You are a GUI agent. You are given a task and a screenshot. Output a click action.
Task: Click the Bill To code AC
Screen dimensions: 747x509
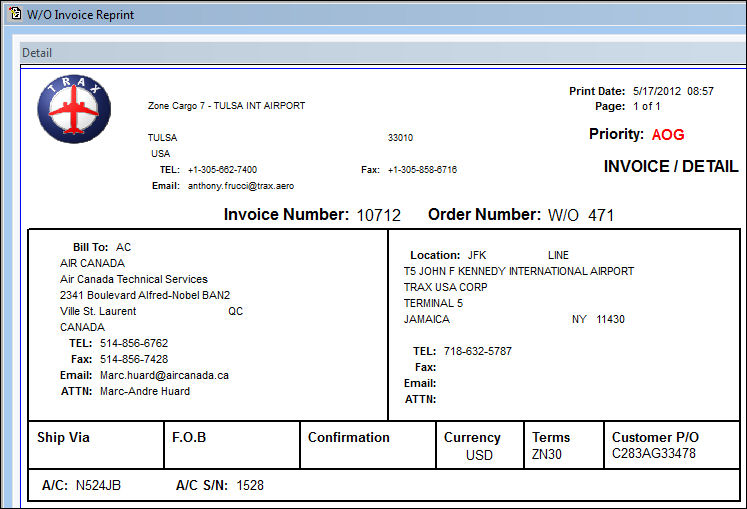pos(123,247)
